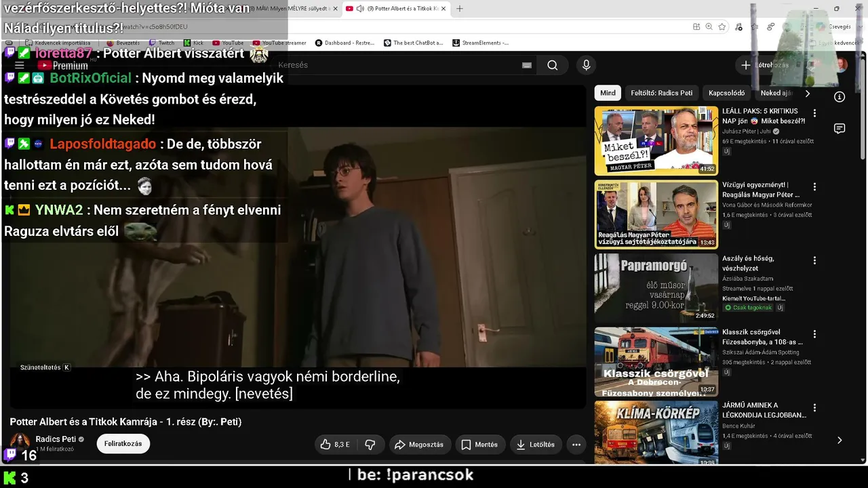Open the Vízügyi egyezményt video thumbnail

656,214
